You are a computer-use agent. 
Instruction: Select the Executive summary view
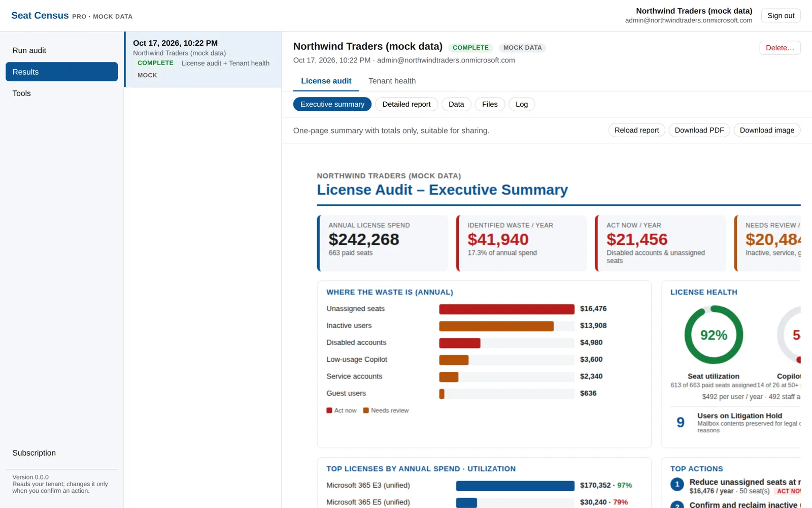pyautogui.click(x=332, y=104)
